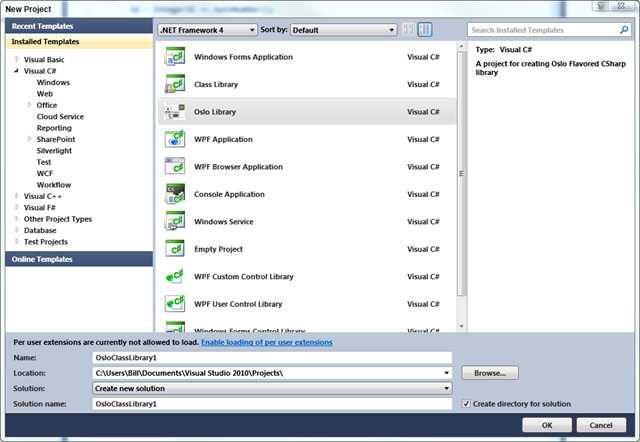Click the template list scroll down arrow
Screen dimensions: 640x442
pyautogui.click(x=462, y=326)
